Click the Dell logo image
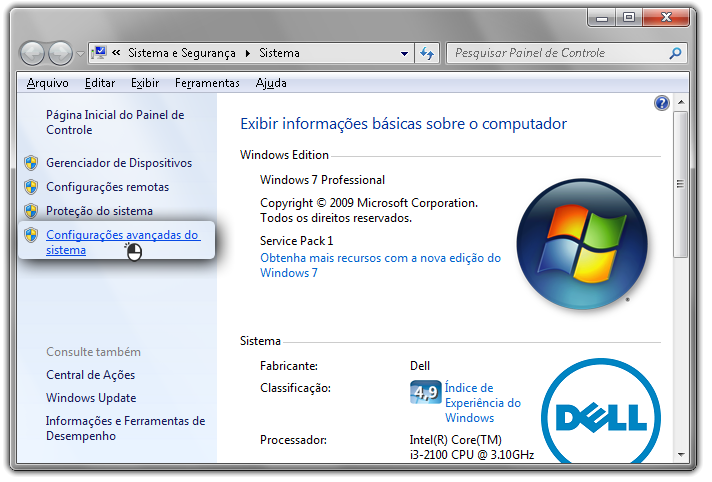The width and height of the screenshot is (712, 482). 600,411
